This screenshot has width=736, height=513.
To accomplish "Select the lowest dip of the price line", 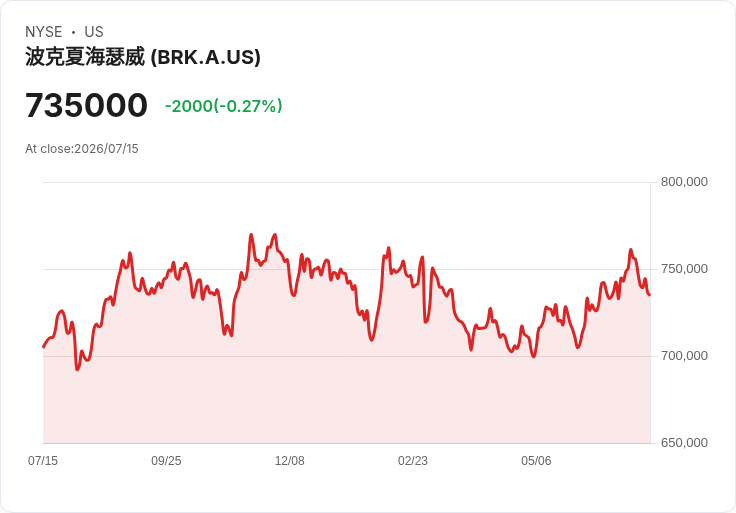I will tap(77, 369).
